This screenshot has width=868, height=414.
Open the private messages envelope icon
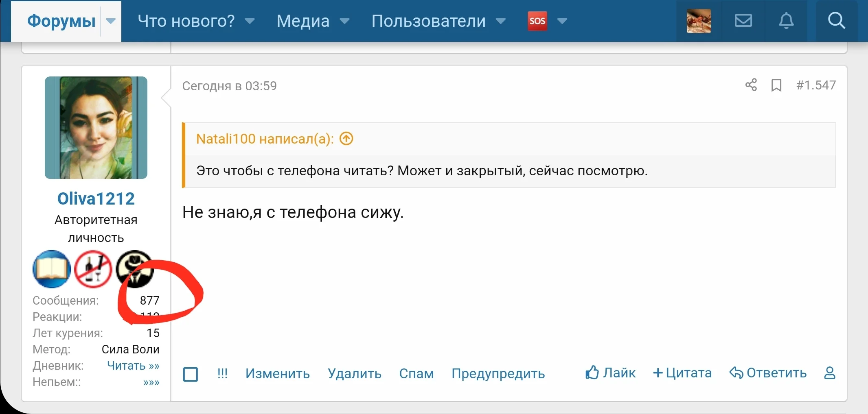pos(743,21)
